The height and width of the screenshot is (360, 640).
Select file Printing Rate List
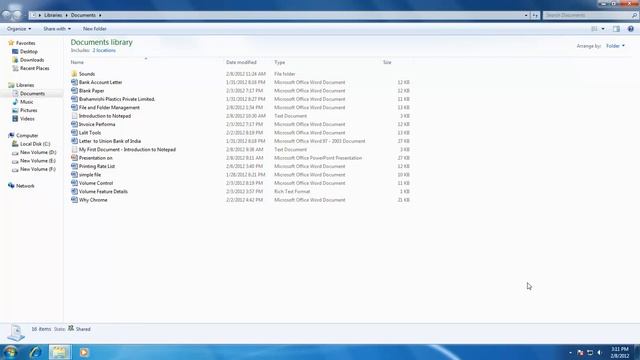97,166
